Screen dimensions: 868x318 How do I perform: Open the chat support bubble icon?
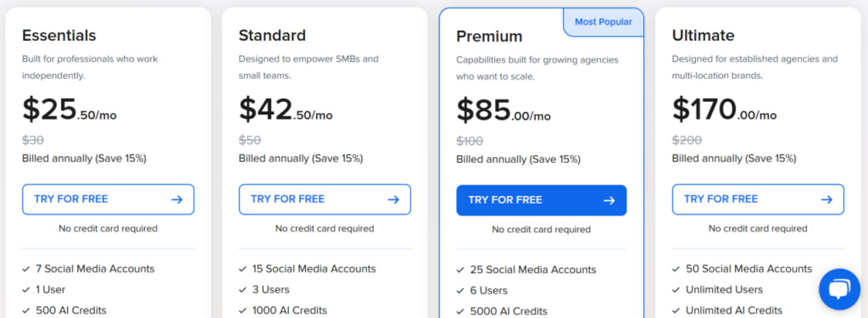click(839, 288)
